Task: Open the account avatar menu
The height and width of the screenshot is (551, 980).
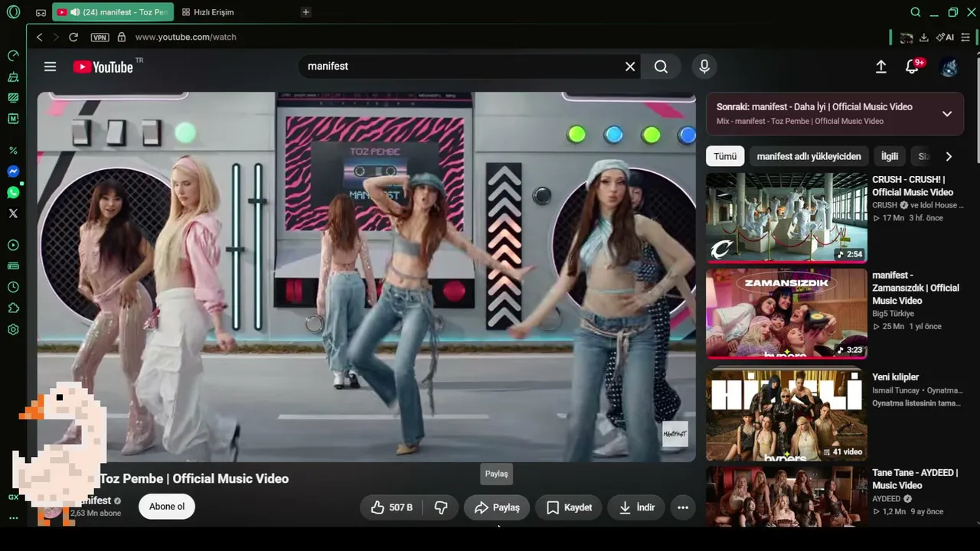Action: pos(949,67)
